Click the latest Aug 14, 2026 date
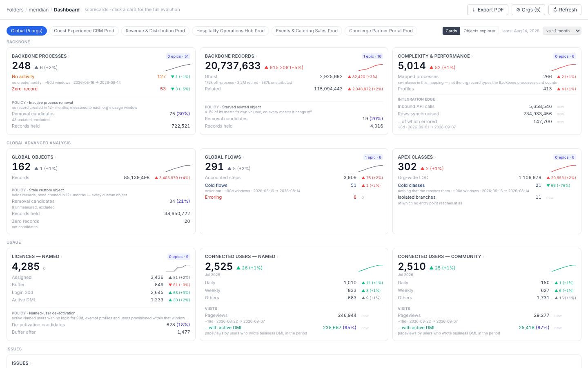The image size is (588, 368). pos(521,31)
